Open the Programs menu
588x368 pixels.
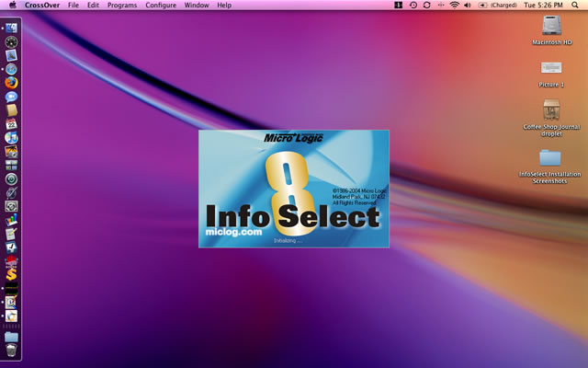pyautogui.click(x=122, y=6)
